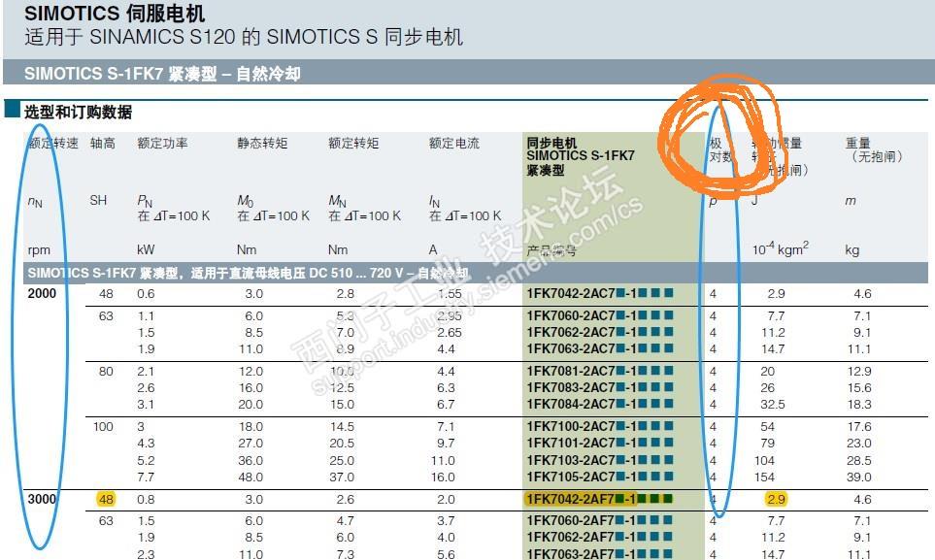Click the '额定转矩' column header
Viewport: 935px width, 560px height.
click(x=353, y=143)
